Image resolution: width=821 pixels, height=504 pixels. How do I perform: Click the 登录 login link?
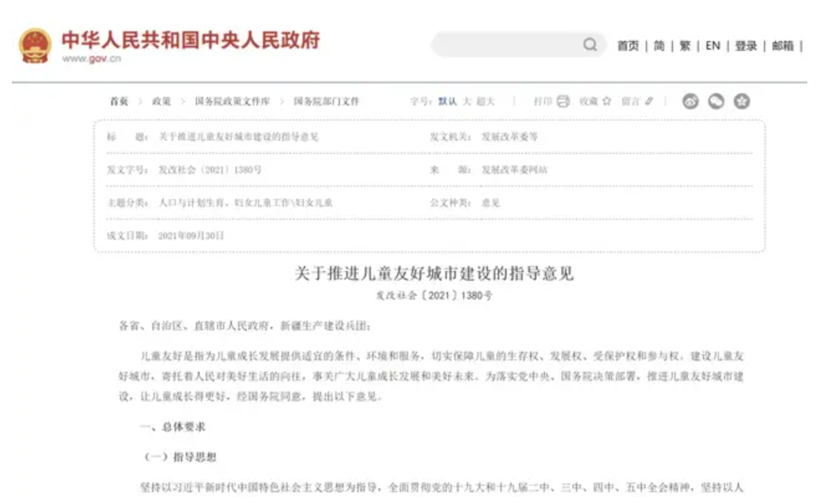pos(746,45)
